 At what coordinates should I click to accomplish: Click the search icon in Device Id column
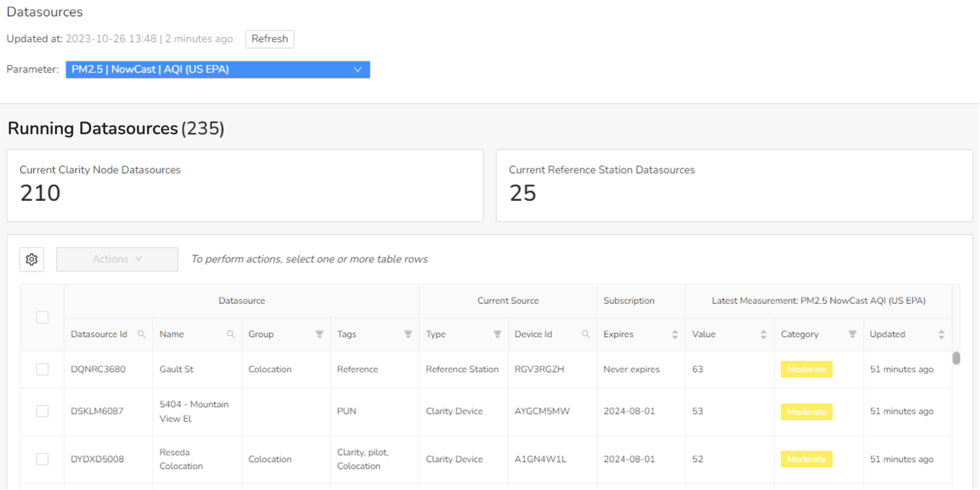586,334
